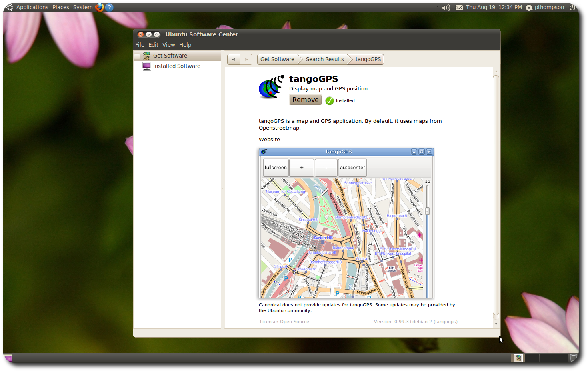The height and width of the screenshot is (372, 588).
Task: Open the Trash icon in bottom panel
Action: click(574, 358)
